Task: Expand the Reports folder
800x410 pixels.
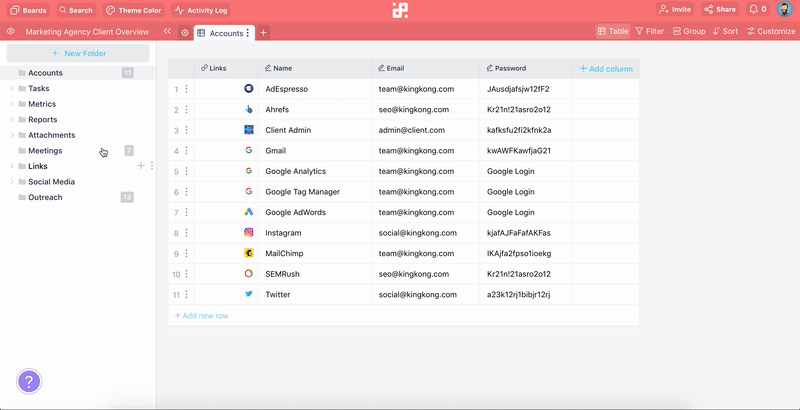Action: (x=12, y=119)
